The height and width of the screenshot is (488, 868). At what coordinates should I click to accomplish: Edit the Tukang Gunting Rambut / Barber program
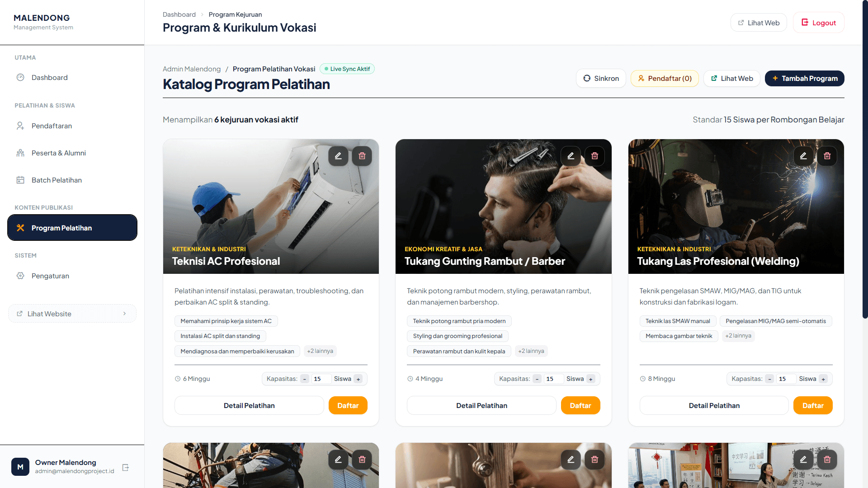[571, 156]
